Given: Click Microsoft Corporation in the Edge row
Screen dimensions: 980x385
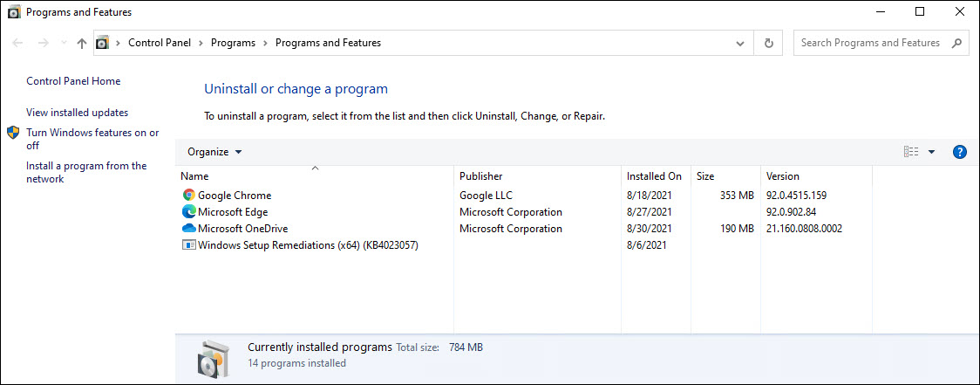Looking at the screenshot, I should 511,211.
